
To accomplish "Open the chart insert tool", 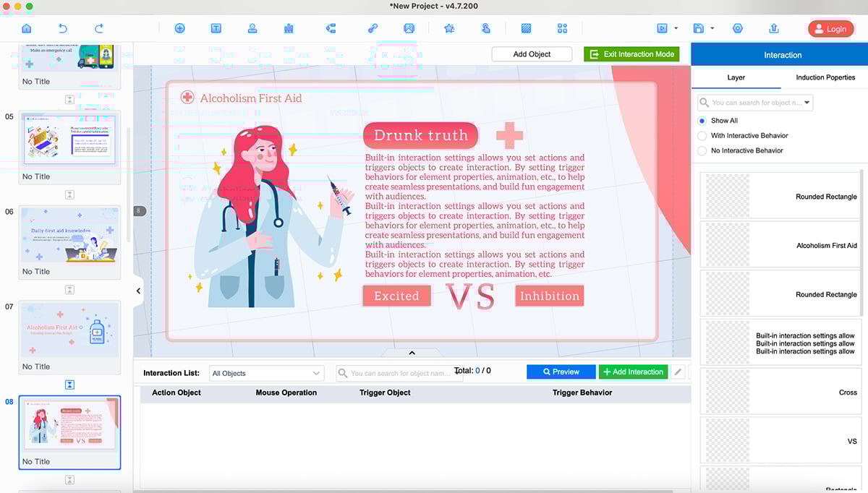I will 288,28.
